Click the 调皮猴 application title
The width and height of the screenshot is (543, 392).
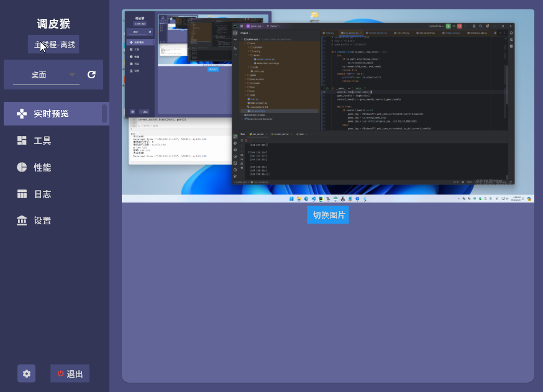[x=53, y=24]
